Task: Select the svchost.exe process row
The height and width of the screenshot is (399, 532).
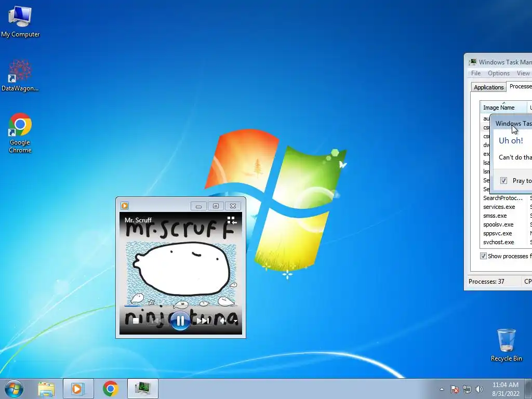Action: point(506,242)
